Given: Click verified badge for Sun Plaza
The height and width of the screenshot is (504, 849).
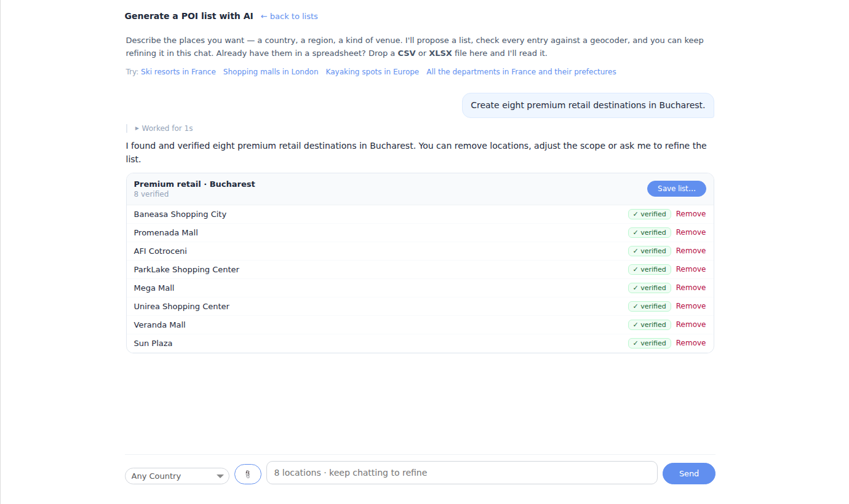Looking at the screenshot, I should click(650, 344).
